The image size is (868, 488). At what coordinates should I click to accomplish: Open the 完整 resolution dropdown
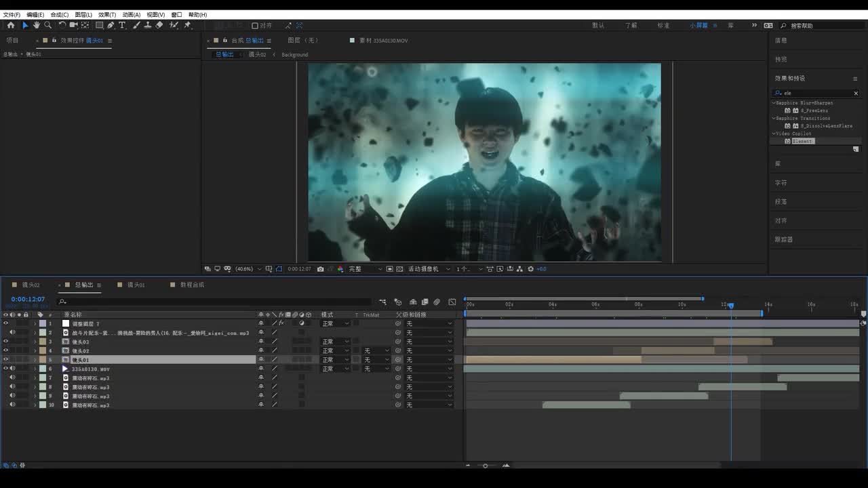click(x=365, y=269)
